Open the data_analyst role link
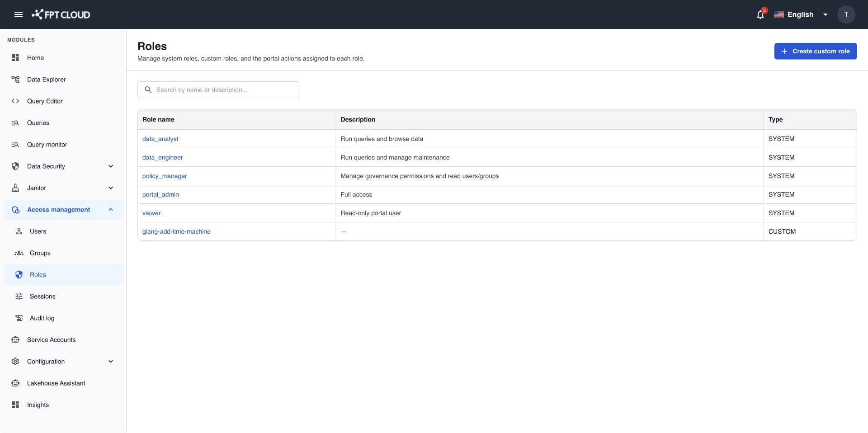 click(160, 139)
